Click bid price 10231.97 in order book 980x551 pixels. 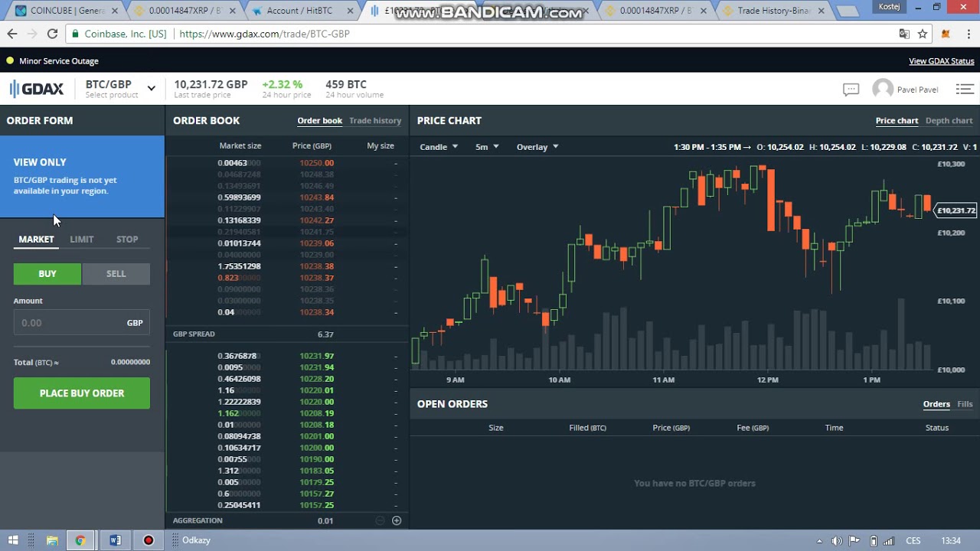(316, 356)
